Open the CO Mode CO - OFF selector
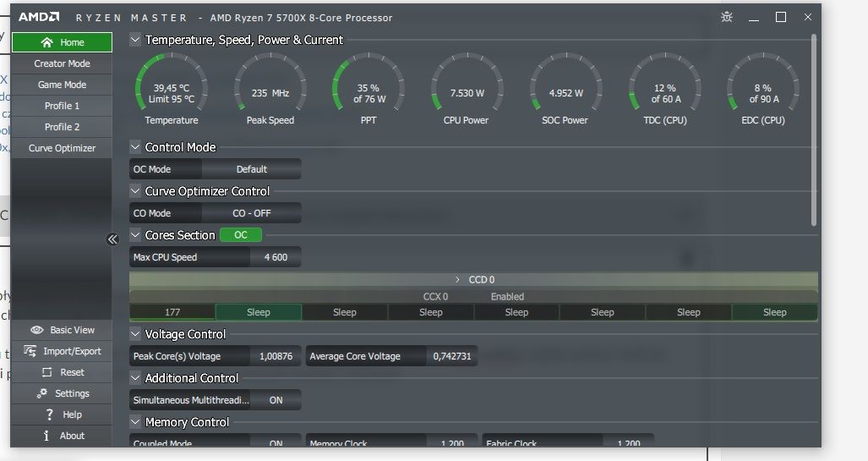868x461 pixels. pyautogui.click(x=252, y=213)
